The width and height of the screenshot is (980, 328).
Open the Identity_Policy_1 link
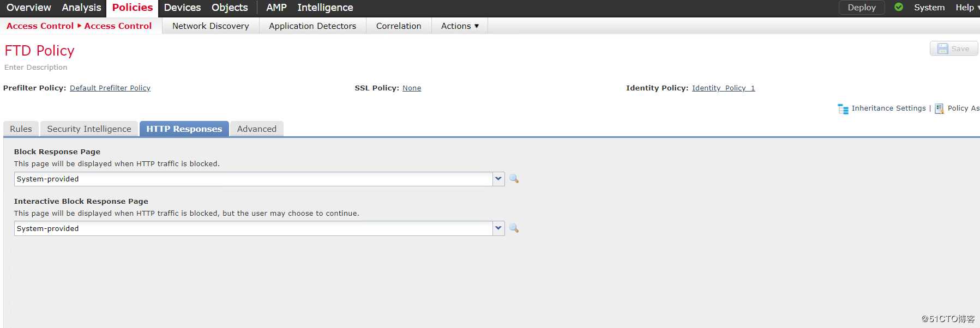(723, 88)
